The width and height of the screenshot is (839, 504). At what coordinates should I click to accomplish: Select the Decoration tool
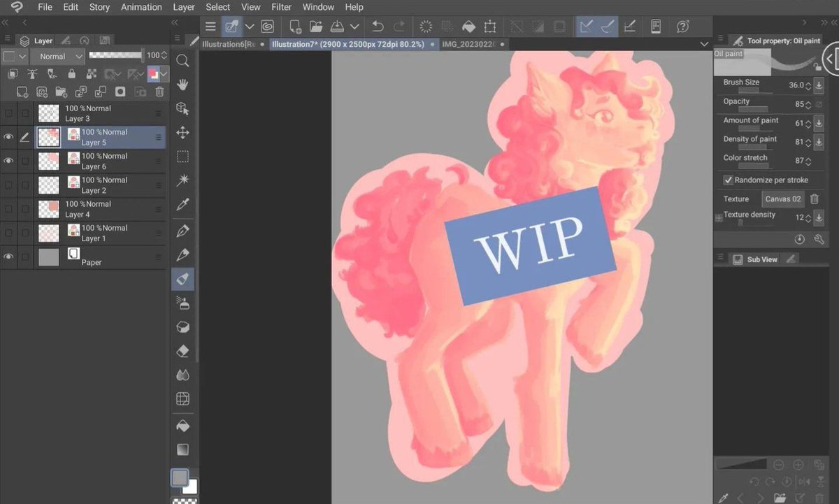[x=182, y=326]
